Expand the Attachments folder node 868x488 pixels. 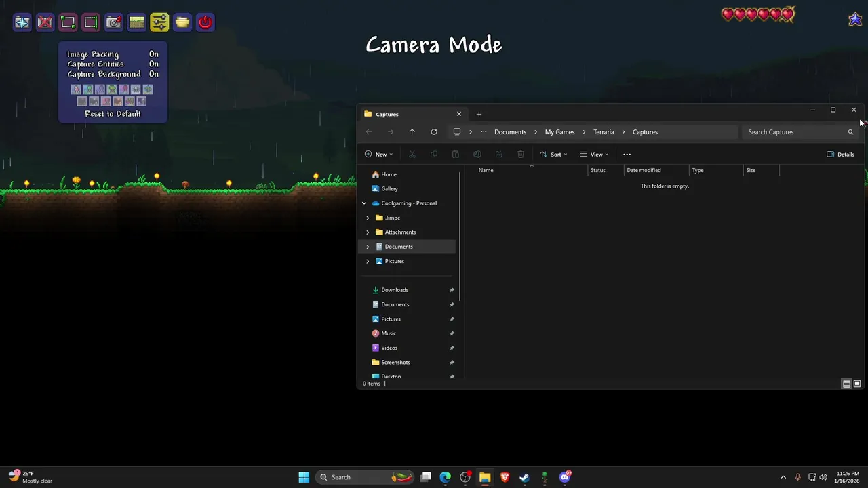pyautogui.click(x=368, y=232)
